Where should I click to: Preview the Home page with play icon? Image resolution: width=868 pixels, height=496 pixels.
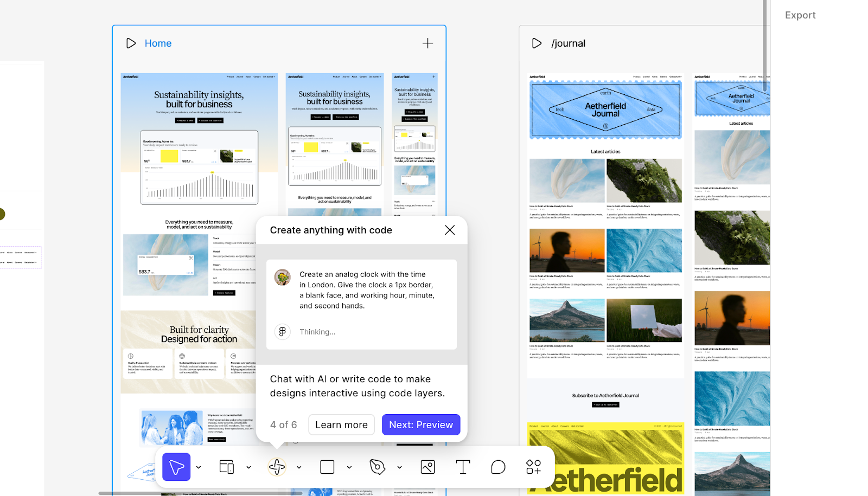click(131, 43)
